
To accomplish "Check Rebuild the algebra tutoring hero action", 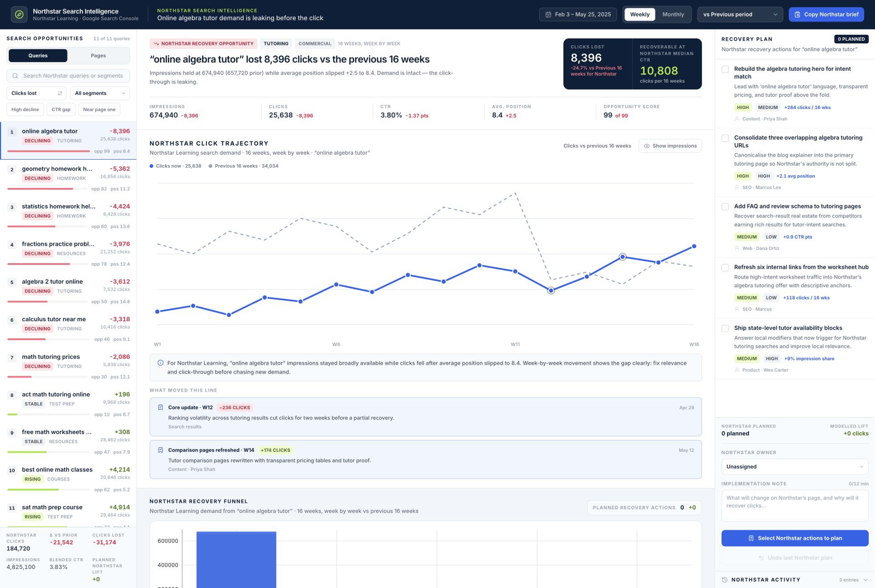I will tap(725, 69).
